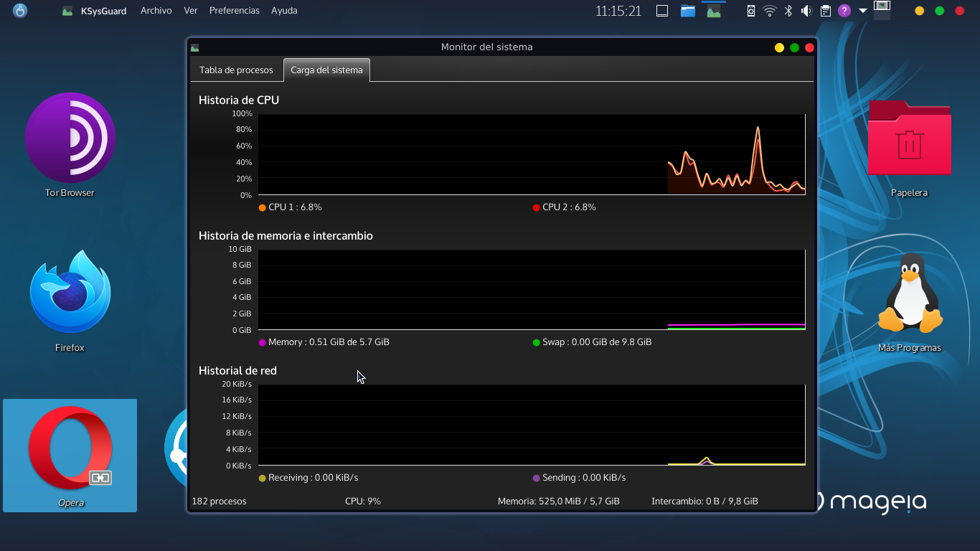
Task: Select the Firefox desktop icon
Action: pos(70,301)
